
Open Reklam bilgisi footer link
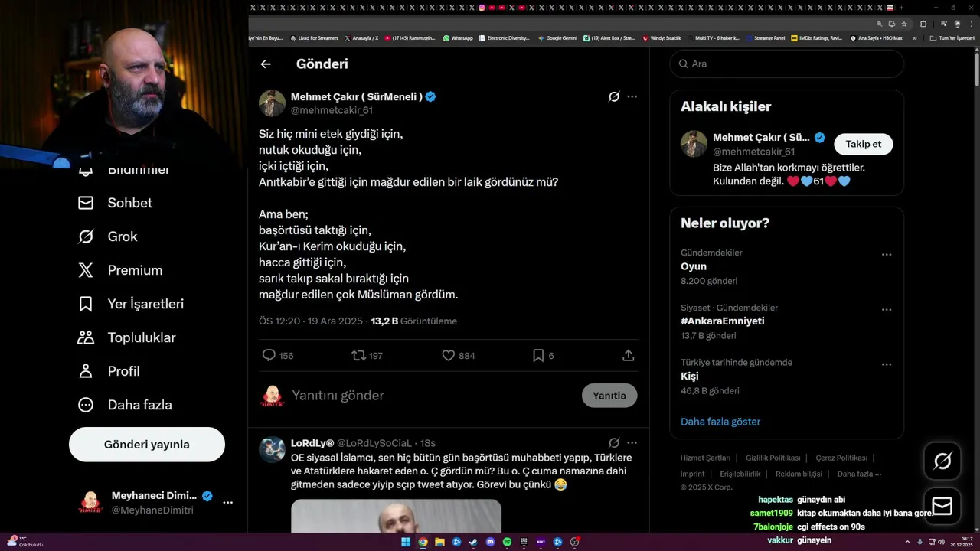pos(799,474)
